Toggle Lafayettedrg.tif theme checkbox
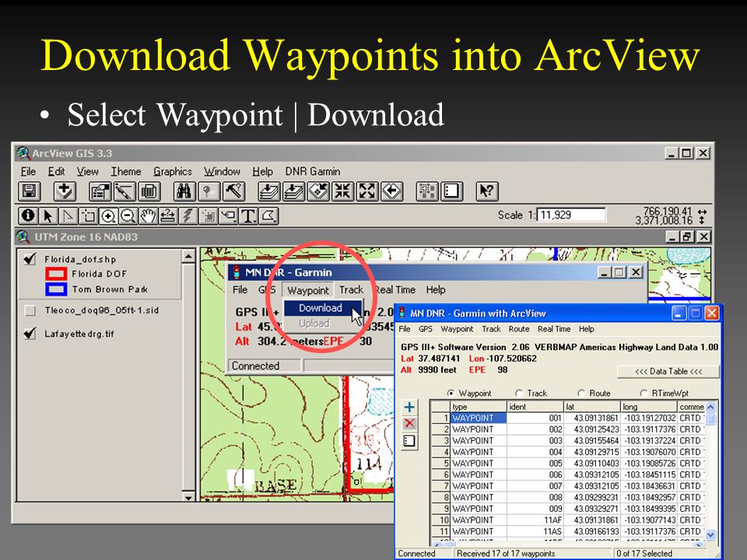Screen dimensions: 747x560 tap(30, 334)
